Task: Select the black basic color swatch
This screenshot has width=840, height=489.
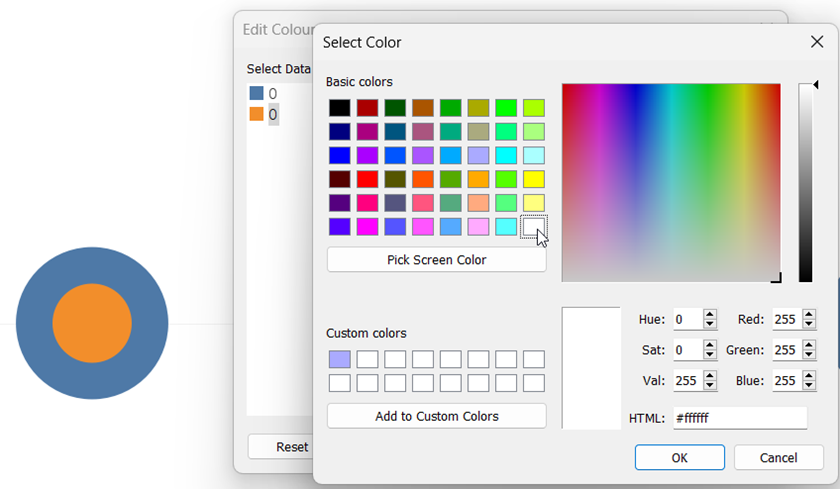Action: (340, 107)
